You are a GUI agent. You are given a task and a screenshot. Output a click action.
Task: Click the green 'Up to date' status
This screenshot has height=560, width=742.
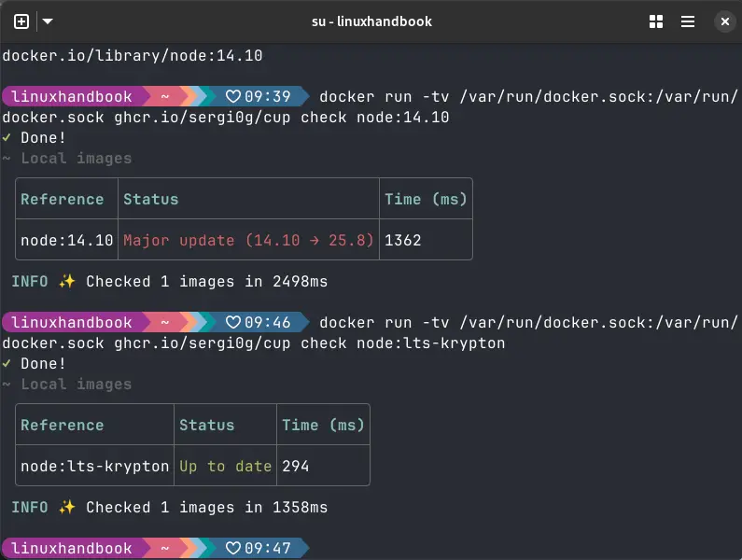[225, 466]
